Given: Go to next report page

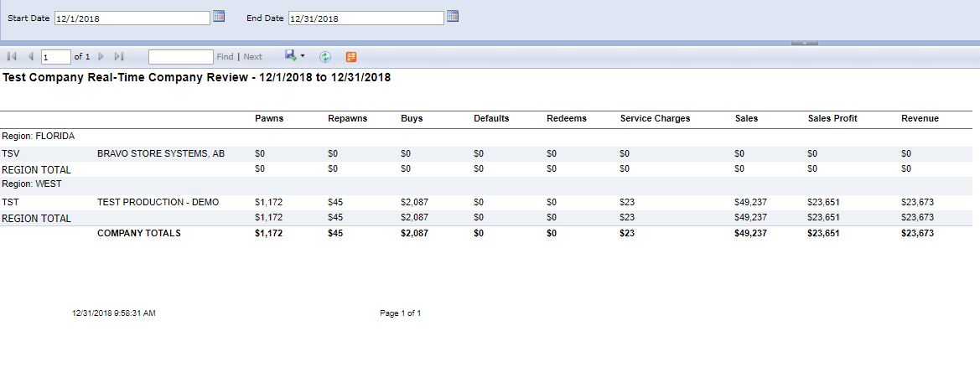Looking at the screenshot, I should pyautogui.click(x=101, y=56).
